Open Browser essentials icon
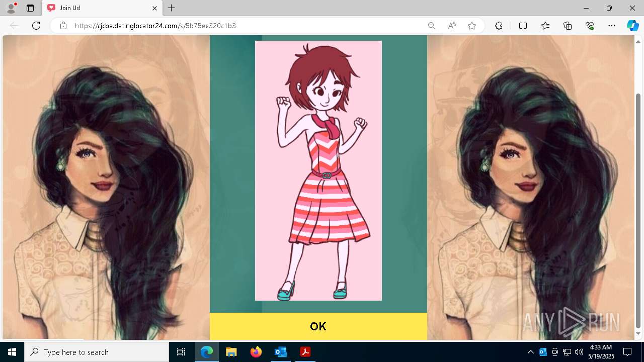 click(590, 26)
